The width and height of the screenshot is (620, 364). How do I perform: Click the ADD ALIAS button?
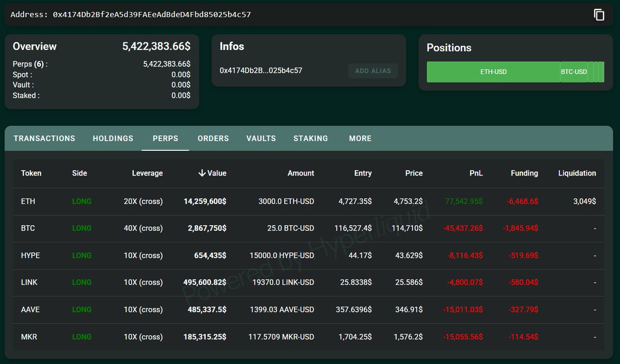(x=373, y=71)
